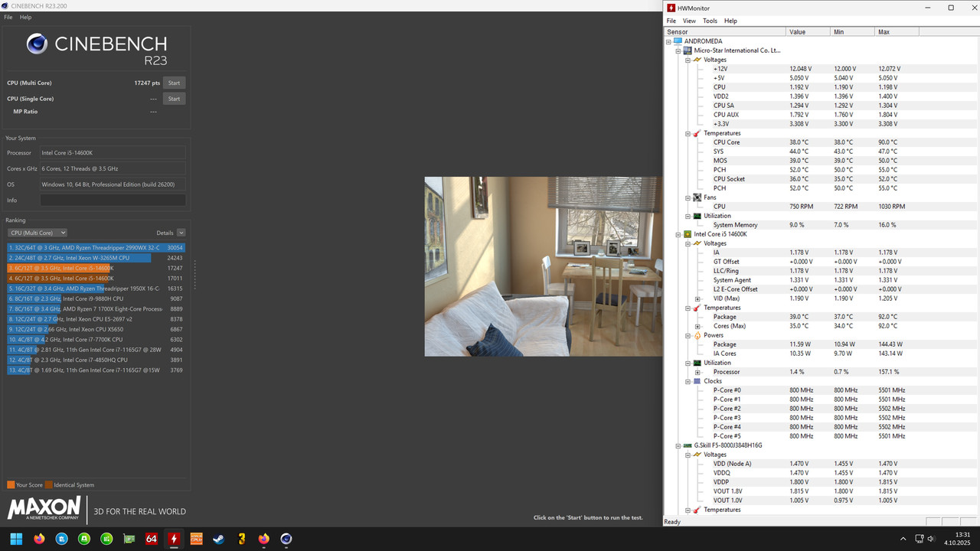Select the AMD Ryzen Threadripper 2990WX ranking row
The image size is (980, 551).
click(x=96, y=248)
